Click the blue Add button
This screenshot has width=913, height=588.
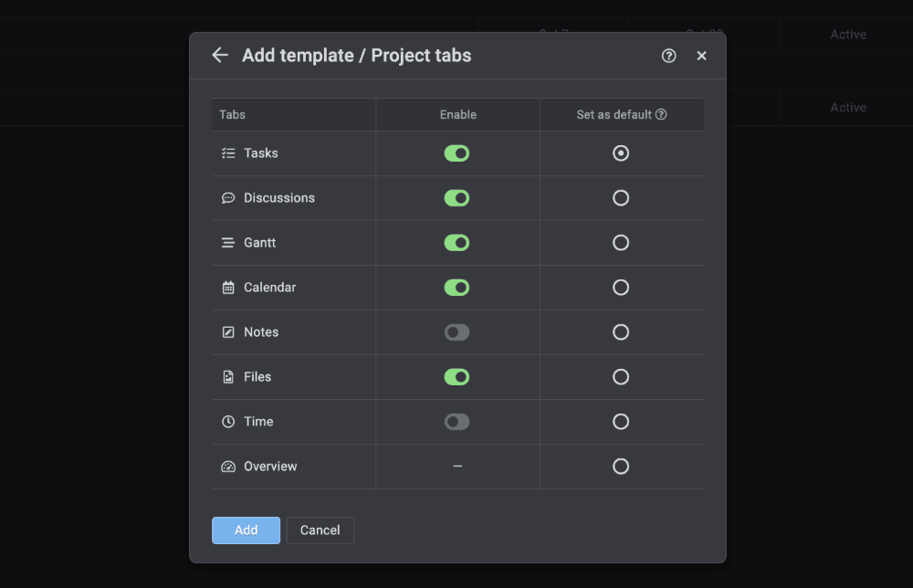[x=246, y=530]
